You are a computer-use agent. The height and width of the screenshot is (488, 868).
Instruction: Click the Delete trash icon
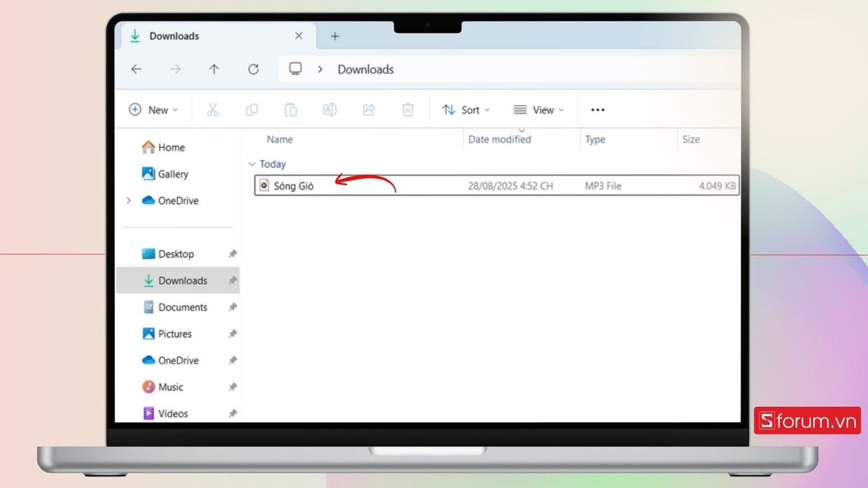[408, 110]
